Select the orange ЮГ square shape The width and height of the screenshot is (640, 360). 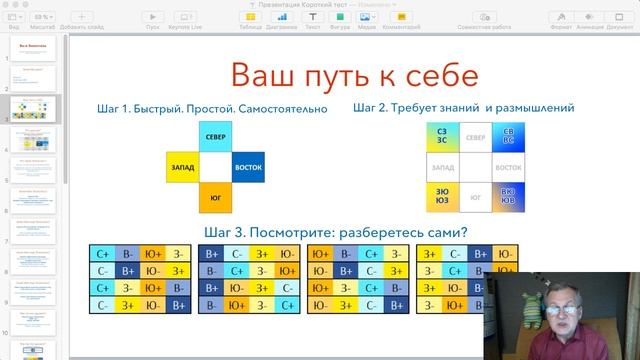pyautogui.click(x=216, y=198)
